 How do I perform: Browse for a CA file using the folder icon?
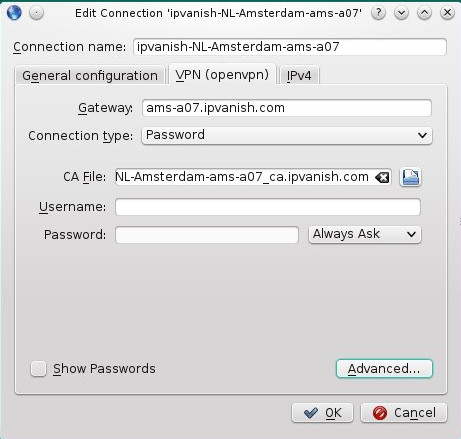[x=410, y=177]
